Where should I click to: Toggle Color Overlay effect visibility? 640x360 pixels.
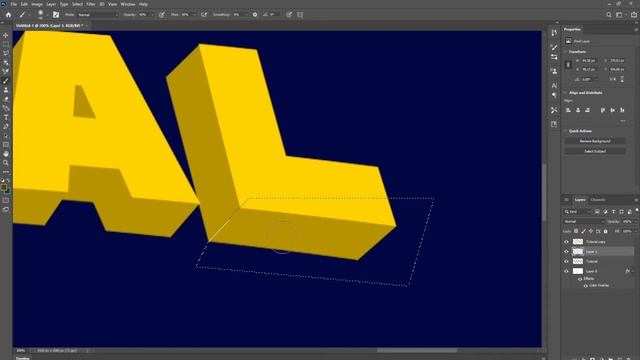coord(586,286)
